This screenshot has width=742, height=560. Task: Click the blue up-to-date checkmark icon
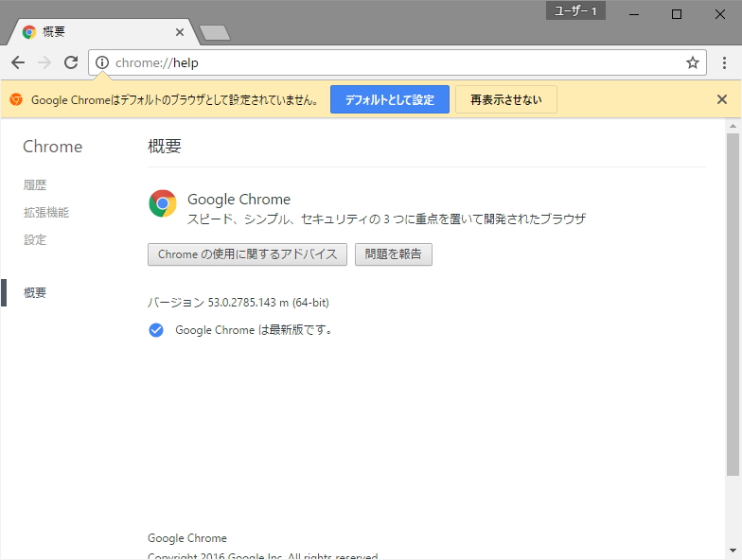coord(156,330)
